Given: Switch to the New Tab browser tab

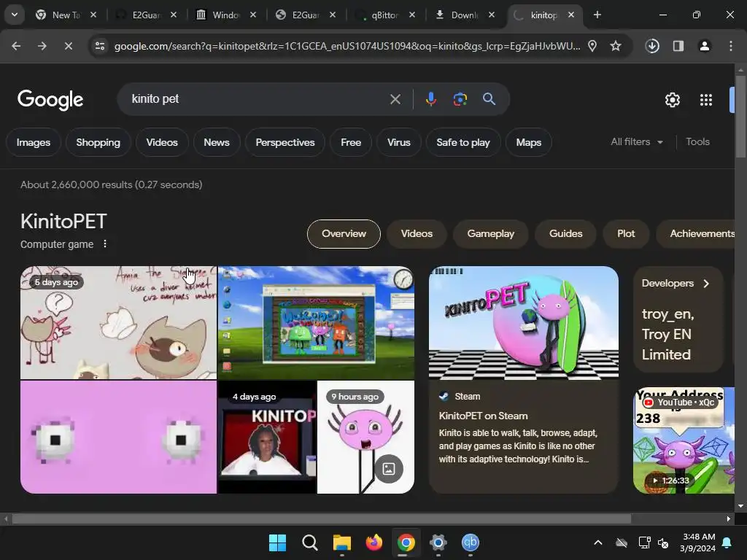Looking at the screenshot, I should [66, 15].
